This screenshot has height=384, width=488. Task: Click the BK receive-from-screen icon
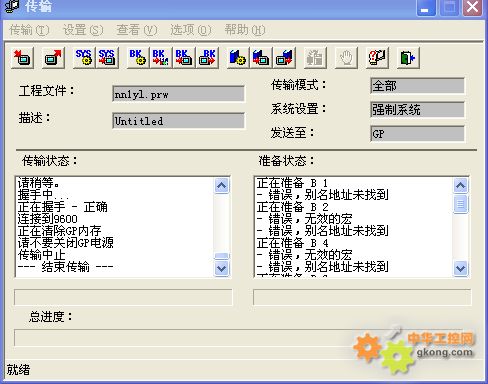tap(207, 58)
